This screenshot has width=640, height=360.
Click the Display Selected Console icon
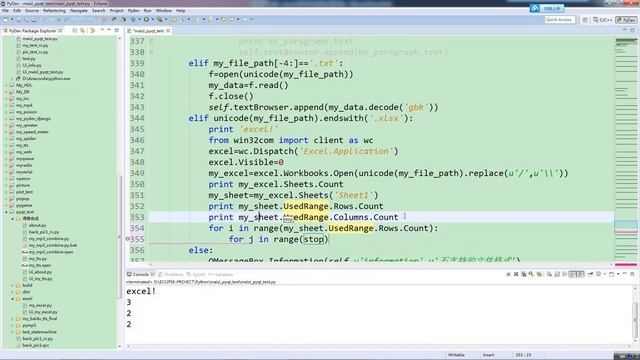click(x=598, y=274)
